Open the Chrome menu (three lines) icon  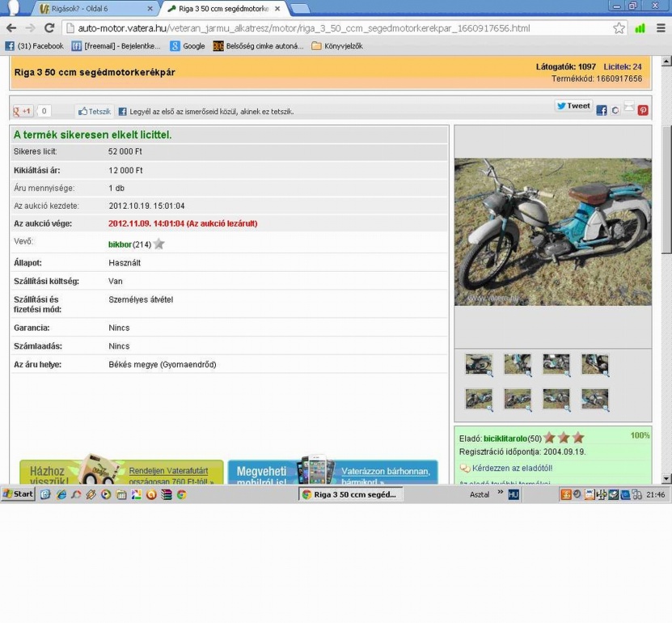click(661, 28)
